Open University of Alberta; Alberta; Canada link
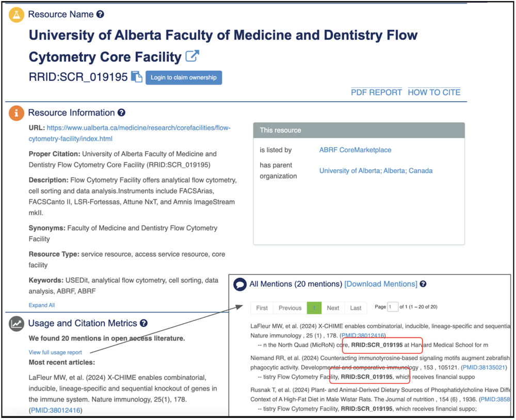This screenshot has height=420, width=516. (x=376, y=171)
